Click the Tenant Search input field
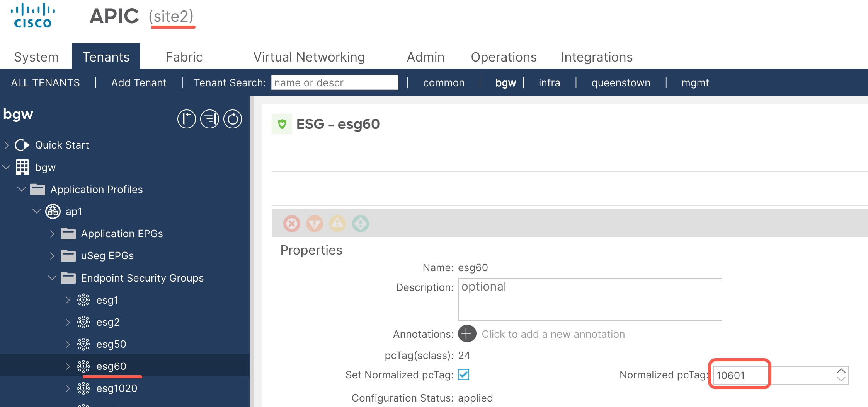This screenshot has width=868, height=407. (335, 82)
